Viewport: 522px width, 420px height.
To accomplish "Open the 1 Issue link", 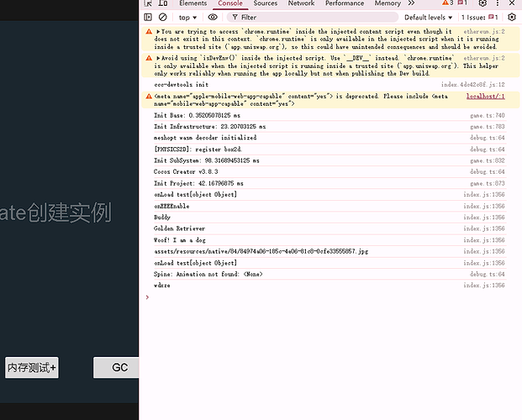I will click(480, 18).
